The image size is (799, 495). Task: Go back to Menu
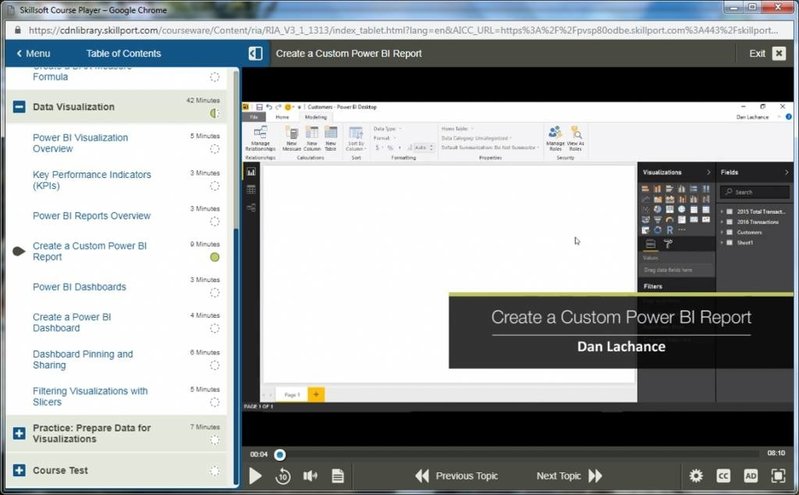[33, 53]
